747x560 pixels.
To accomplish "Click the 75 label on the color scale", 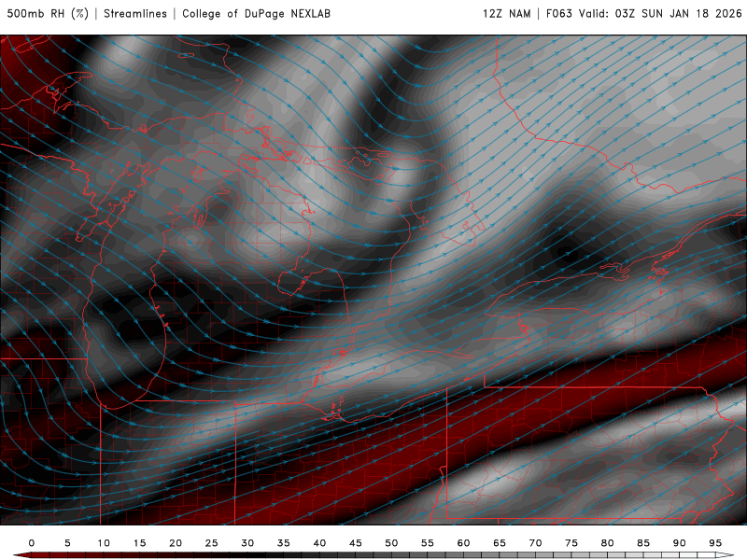I will tap(571, 543).
